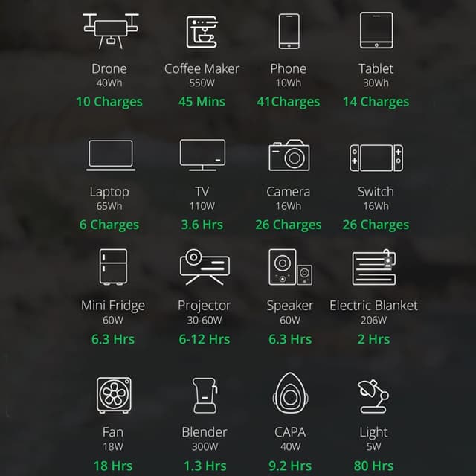
Task: Select the Switch console icon
Action: point(376,158)
